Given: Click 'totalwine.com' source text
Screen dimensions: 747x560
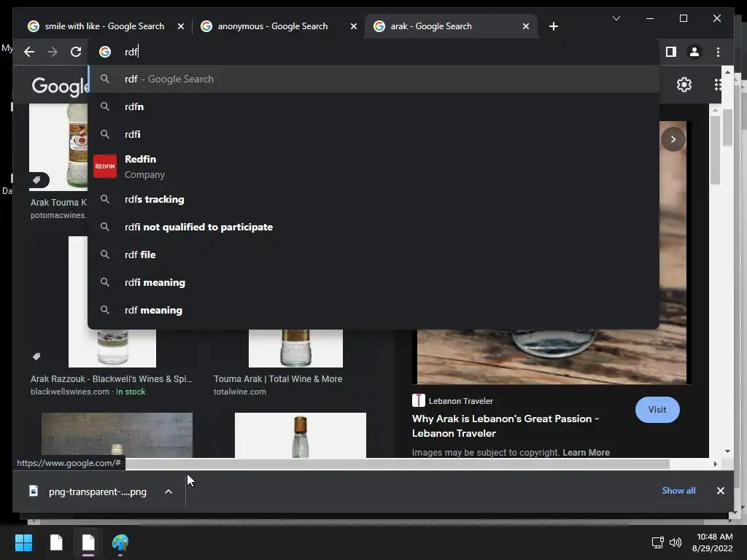Looking at the screenshot, I should click(239, 392).
